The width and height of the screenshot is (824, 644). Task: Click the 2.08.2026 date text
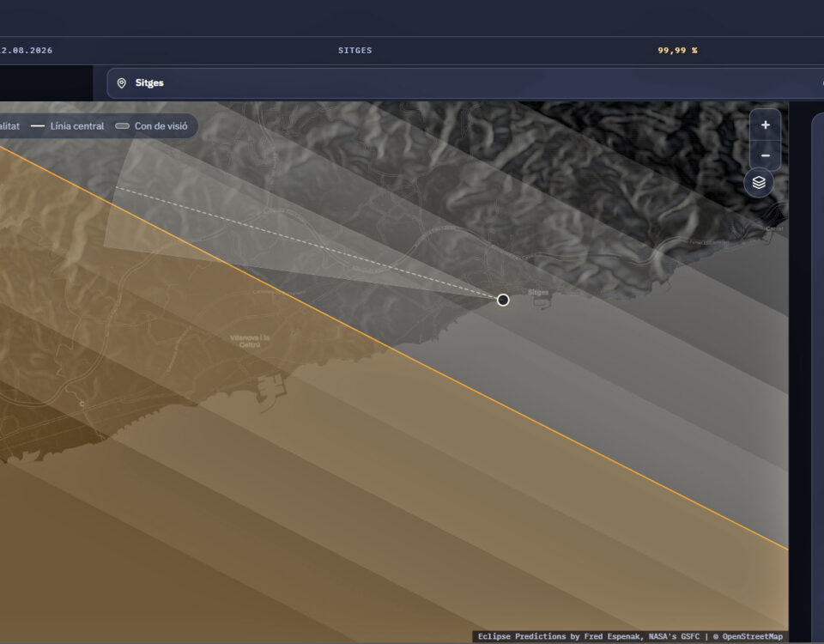click(x=27, y=51)
